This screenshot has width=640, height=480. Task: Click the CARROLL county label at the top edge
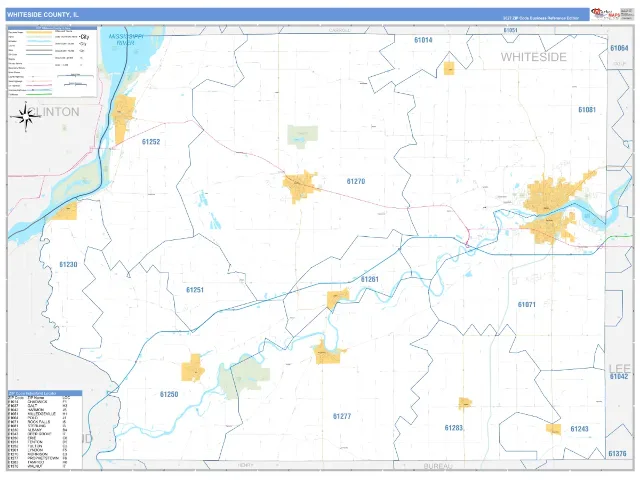[339, 30]
